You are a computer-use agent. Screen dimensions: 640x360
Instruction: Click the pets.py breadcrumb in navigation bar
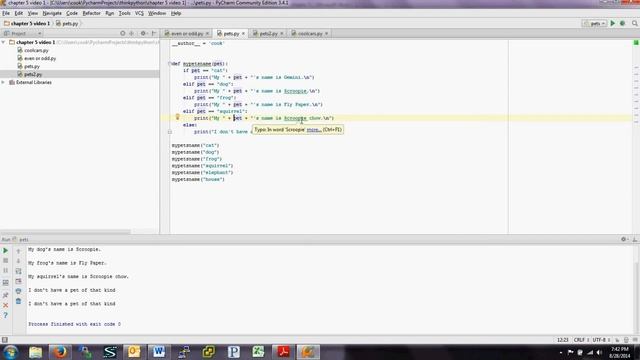click(67, 24)
